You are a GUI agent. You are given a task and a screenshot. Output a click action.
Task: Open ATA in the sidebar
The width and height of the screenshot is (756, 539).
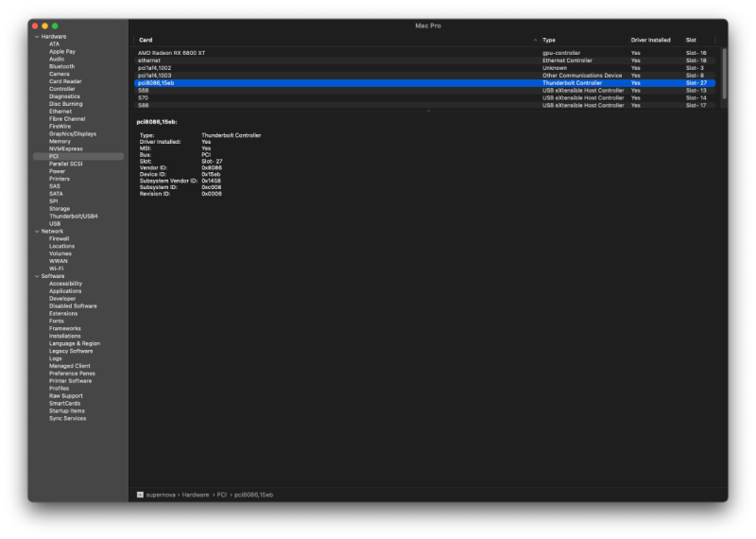pyautogui.click(x=54, y=43)
